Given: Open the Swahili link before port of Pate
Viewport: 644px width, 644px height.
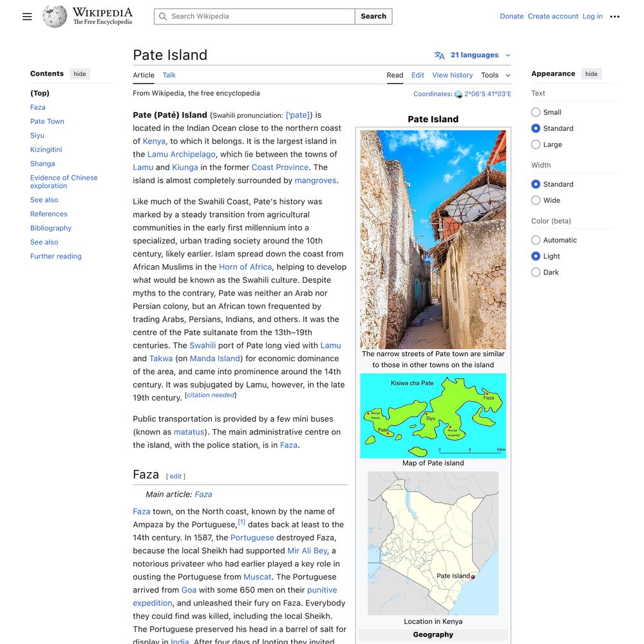Looking at the screenshot, I should point(202,345).
